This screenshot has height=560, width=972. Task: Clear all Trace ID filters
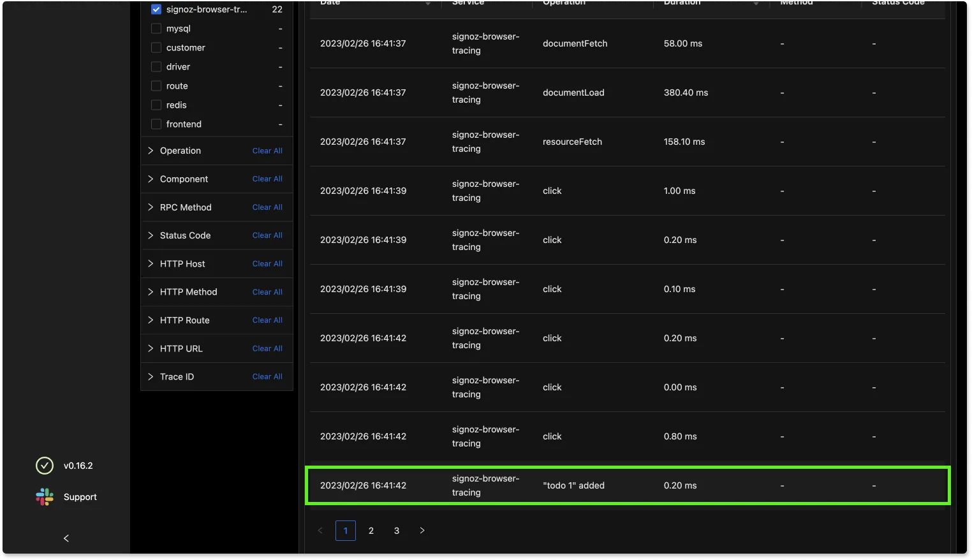[267, 377]
